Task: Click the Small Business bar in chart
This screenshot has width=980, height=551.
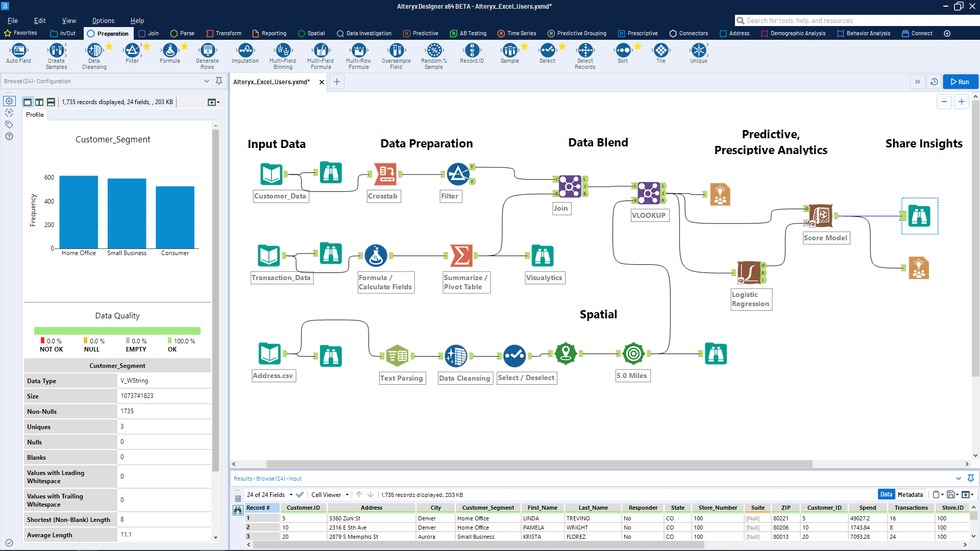Action: pyautogui.click(x=127, y=213)
